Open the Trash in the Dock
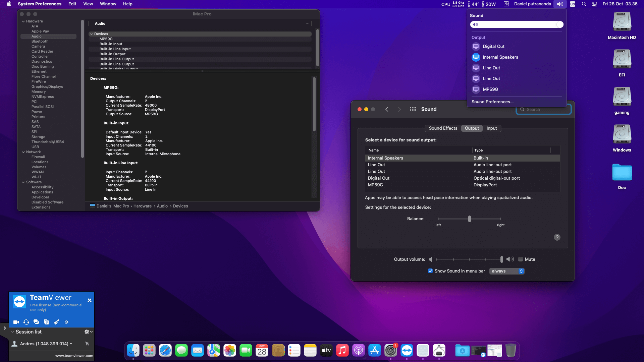 coord(511,351)
